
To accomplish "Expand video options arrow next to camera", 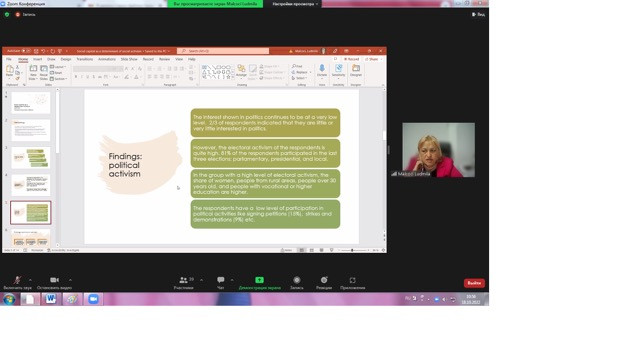I will coord(70,280).
